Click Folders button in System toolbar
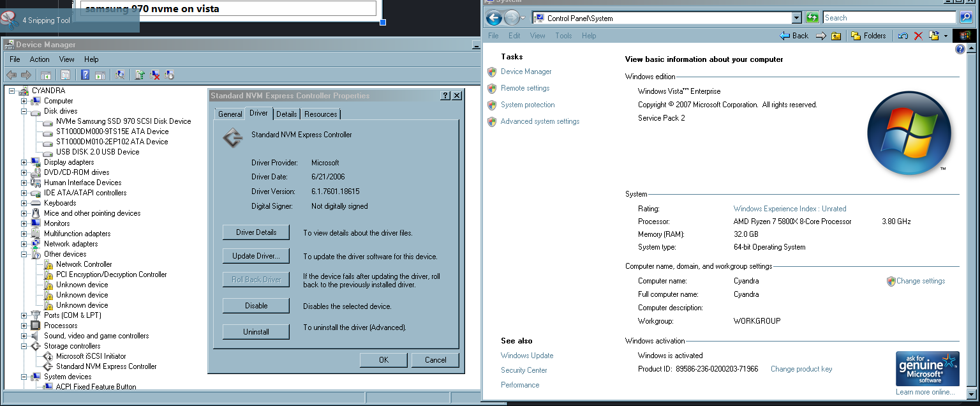The width and height of the screenshot is (980, 406). [868, 36]
